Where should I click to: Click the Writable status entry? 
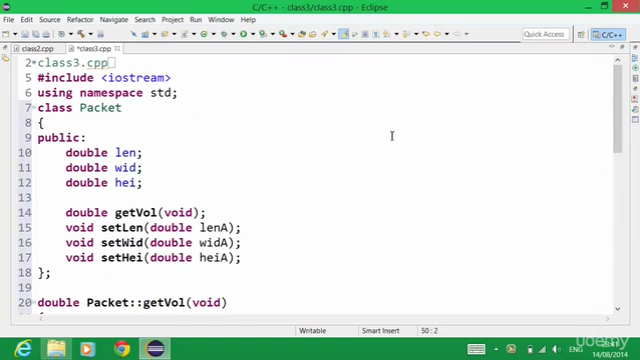pos(313,331)
